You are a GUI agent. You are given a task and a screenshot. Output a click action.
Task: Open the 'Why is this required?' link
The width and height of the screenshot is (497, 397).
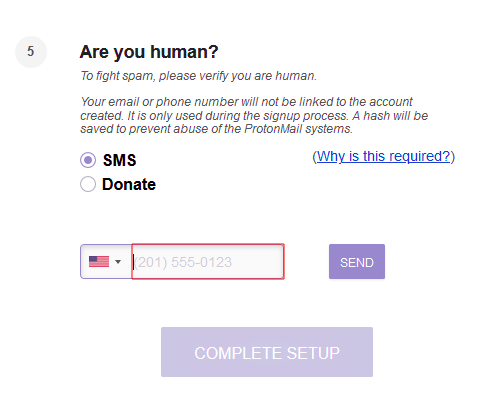tap(383, 156)
